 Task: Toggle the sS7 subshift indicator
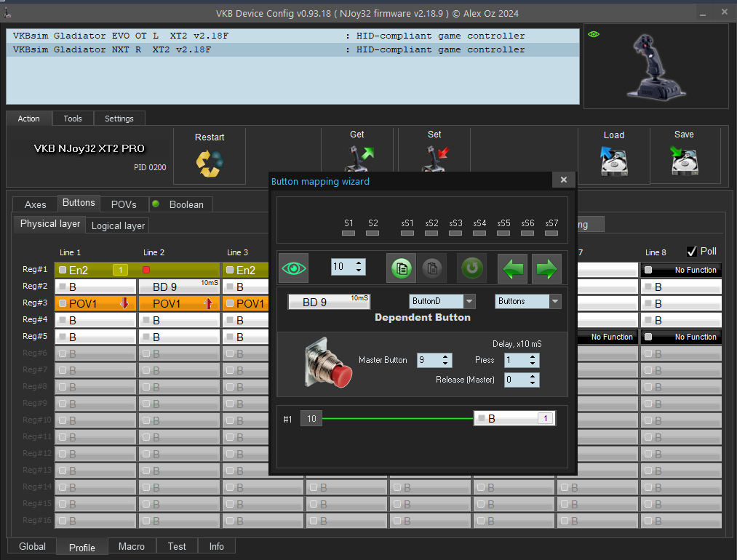tap(551, 233)
